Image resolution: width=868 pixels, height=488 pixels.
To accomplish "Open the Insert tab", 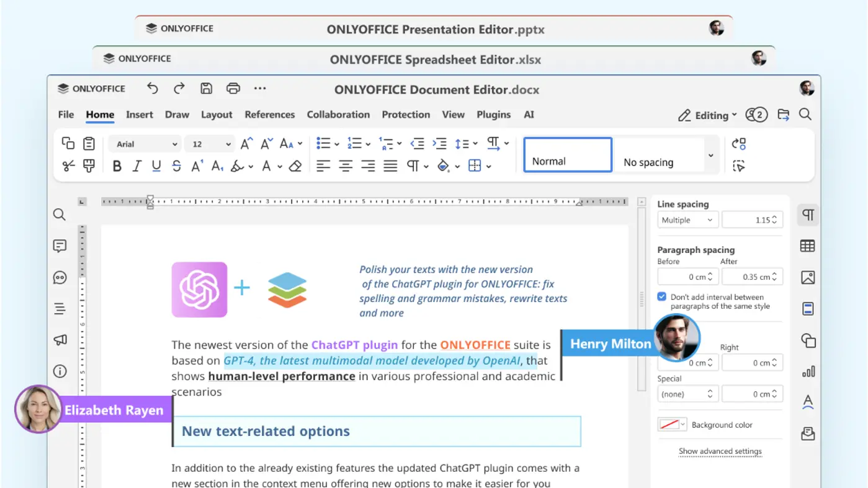I will [x=139, y=115].
